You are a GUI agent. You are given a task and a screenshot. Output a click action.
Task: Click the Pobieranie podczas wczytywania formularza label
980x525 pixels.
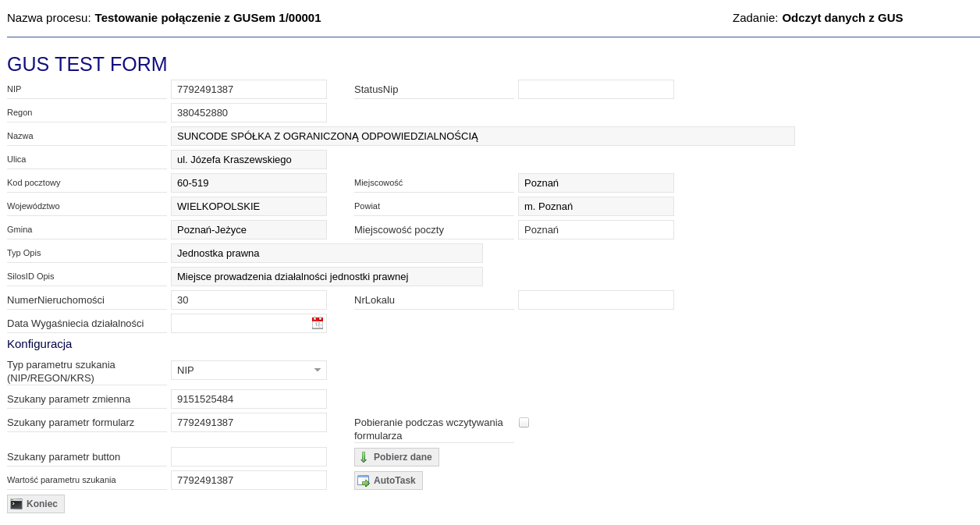click(429, 429)
